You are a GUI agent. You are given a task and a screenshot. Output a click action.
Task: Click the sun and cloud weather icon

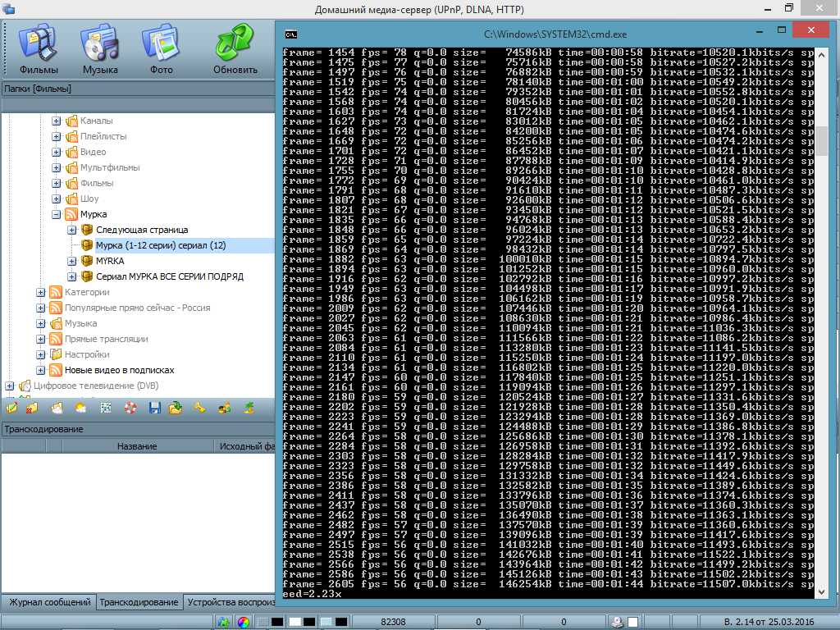(x=81, y=407)
